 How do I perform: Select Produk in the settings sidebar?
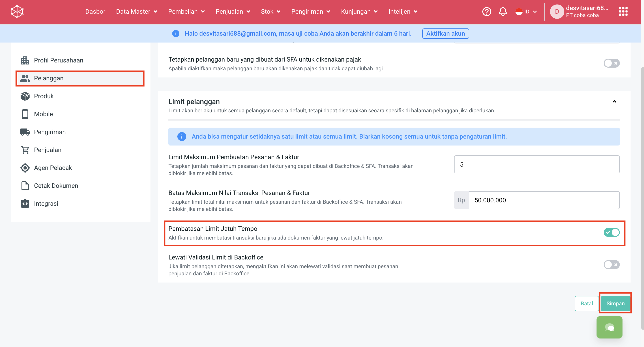(44, 96)
